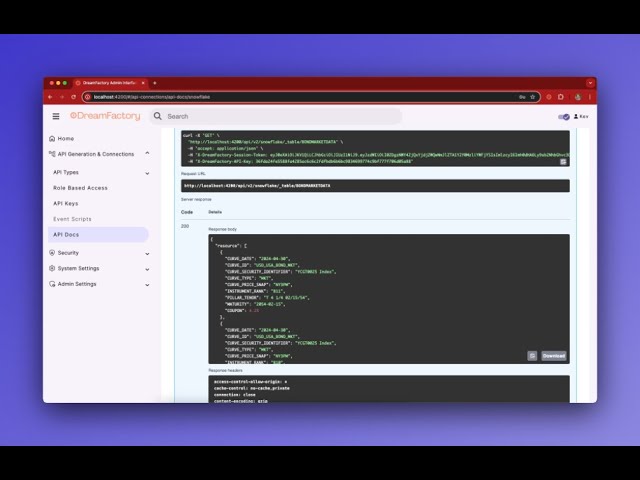Go forward in the browser
This screenshot has width=640, height=480.
(62, 97)
